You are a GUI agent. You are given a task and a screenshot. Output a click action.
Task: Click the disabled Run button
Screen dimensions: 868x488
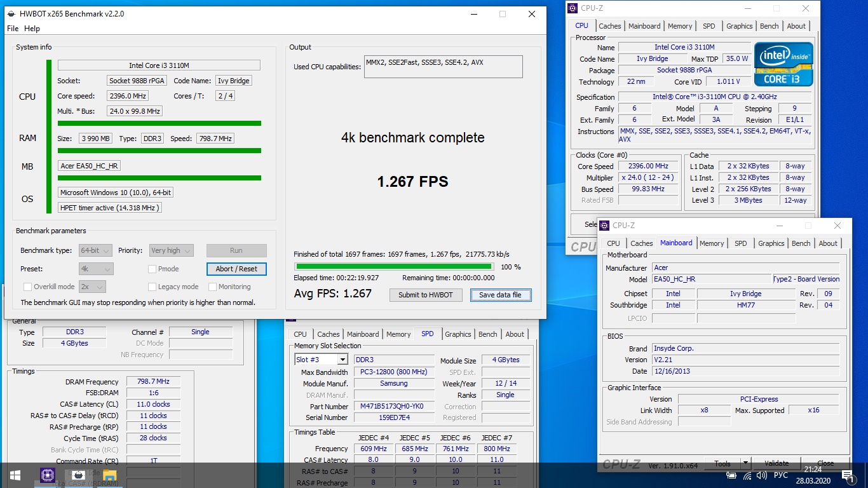click(236, 250)
